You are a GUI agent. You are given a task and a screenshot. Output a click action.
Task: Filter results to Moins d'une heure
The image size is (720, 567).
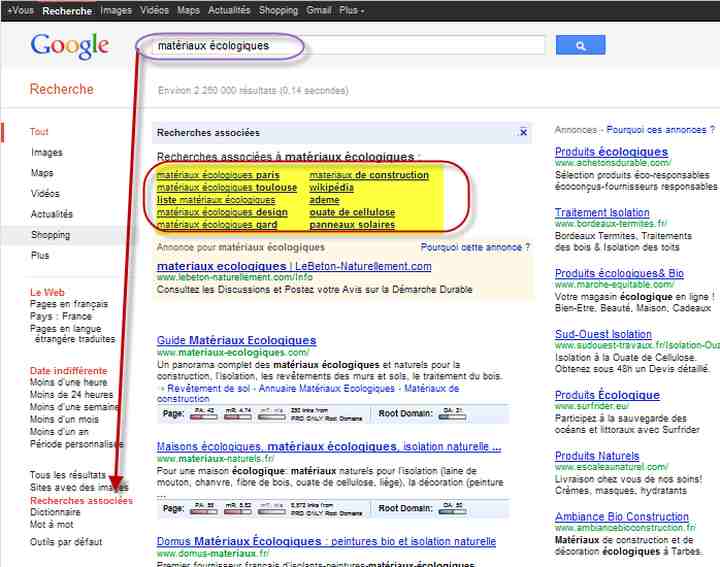[x=68, y=382]
